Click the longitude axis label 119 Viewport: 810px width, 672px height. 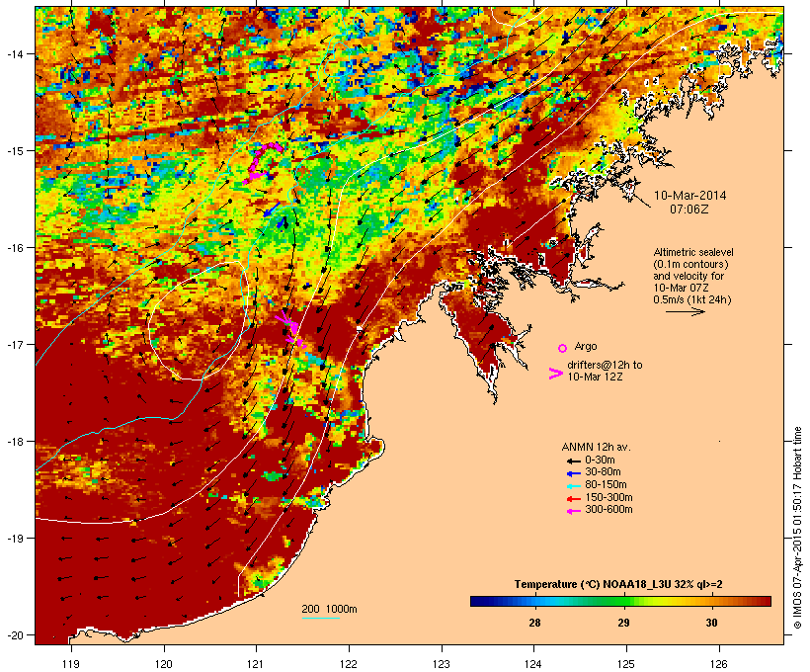71,664
